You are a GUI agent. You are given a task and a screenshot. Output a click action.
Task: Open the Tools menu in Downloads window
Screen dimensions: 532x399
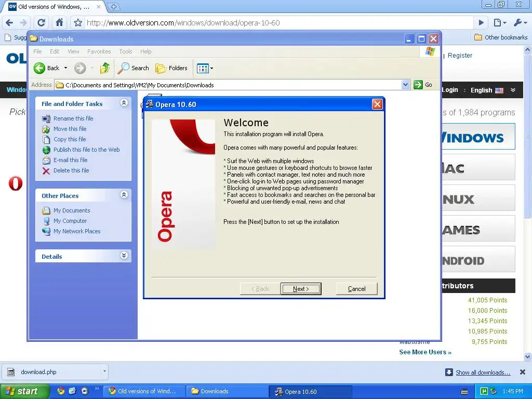tap(126, 51)
